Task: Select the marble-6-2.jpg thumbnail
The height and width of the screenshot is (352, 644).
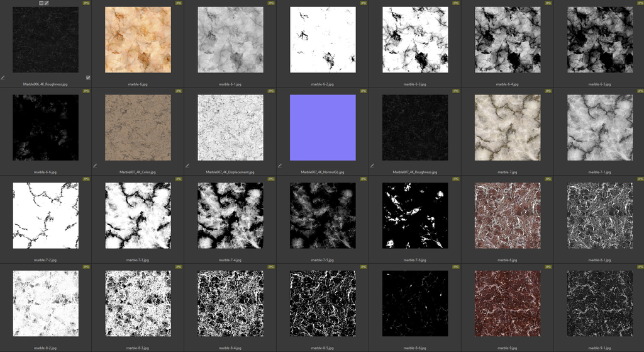Action: [x=323, y=40]
